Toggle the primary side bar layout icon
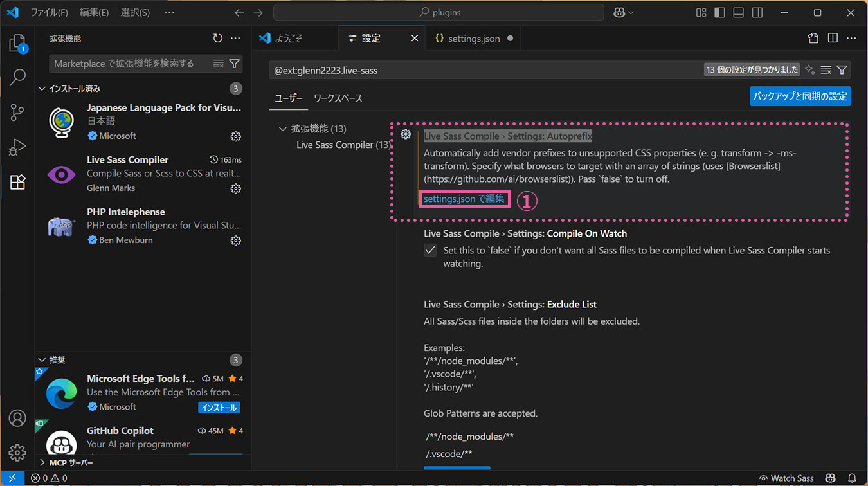Viewport: 868px width, 486px height. coord(720,13)
